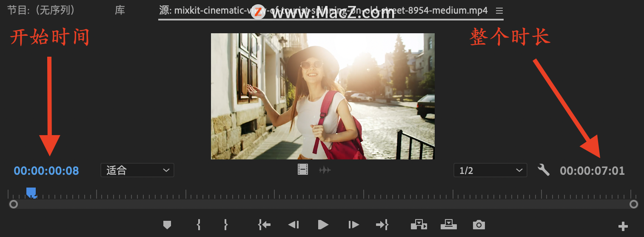644x237 pixels.
Task: Click the right zoom scroll bar handle
Action: click(634, 204)
